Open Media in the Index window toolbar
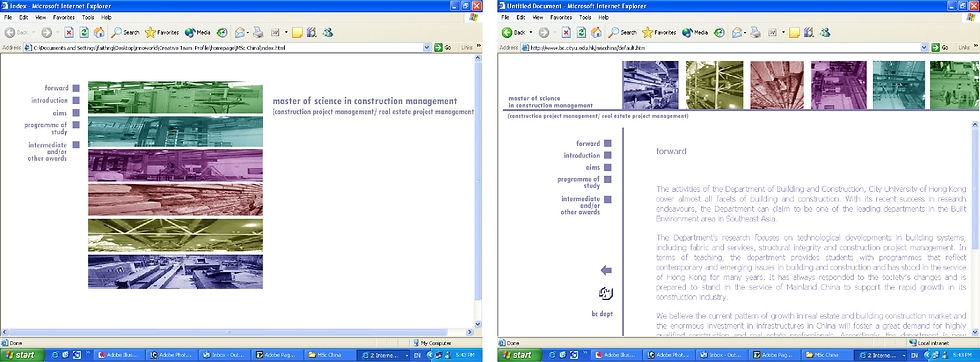Image resolution: width=980 pixels, height=362 pixels. click(x=198, y=33)
